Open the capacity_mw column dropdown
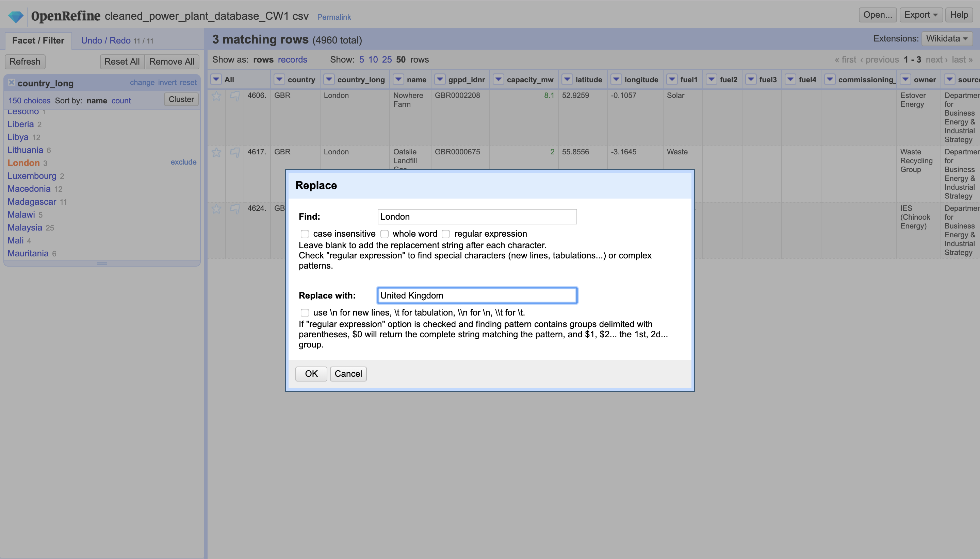Image resolution: width=980 pixels, height=559 pixels. point(498,80)
